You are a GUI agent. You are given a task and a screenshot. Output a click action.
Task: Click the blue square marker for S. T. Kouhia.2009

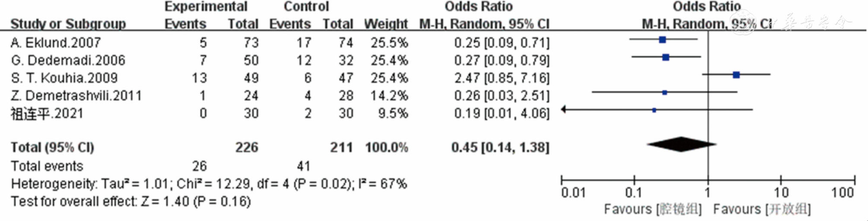click(736, 75)
